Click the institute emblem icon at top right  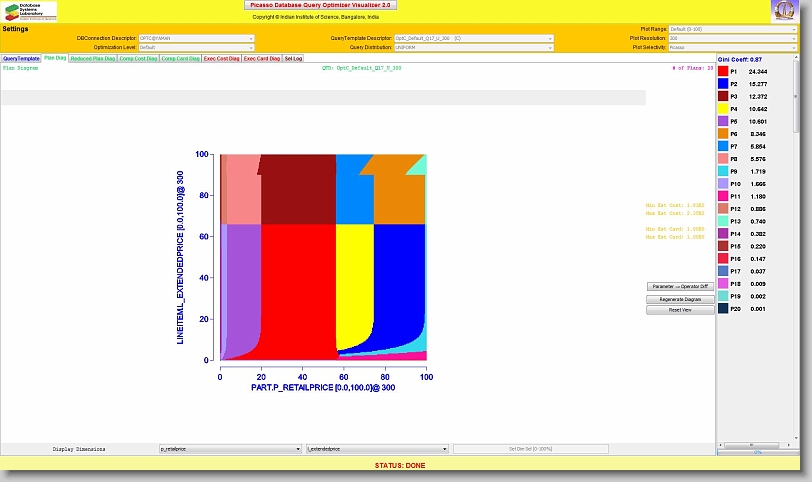pyautogui.click(x=785, y=11)
